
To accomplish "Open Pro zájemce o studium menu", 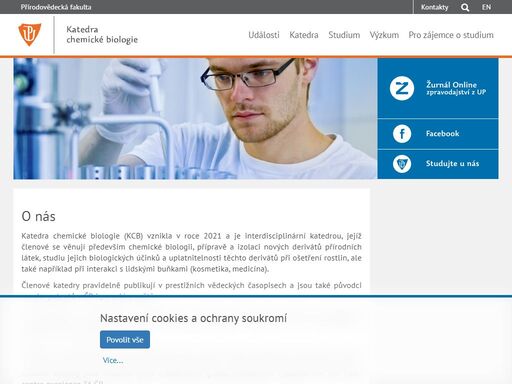I will click(451, 35).
